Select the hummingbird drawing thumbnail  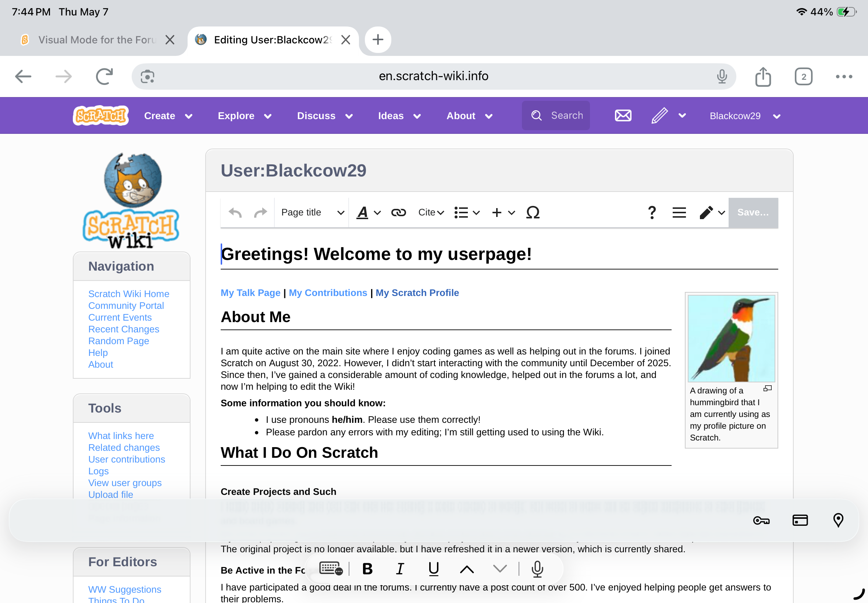[x=731, y=338]
